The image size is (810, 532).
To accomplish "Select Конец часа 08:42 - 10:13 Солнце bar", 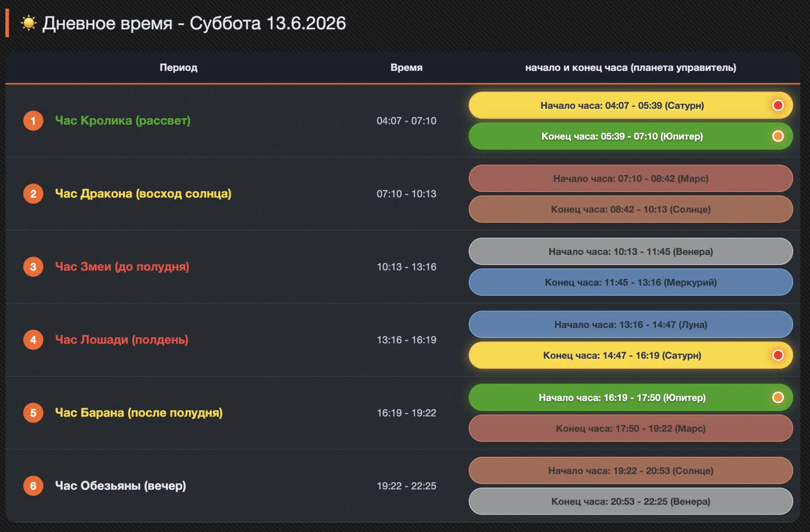I will pyautogui.click(x=631, y=209).
